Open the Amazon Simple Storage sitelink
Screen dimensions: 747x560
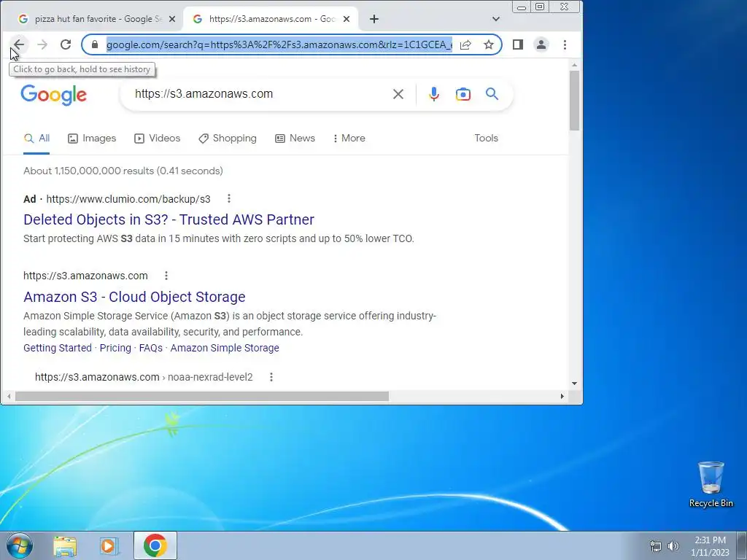(225, 348)
